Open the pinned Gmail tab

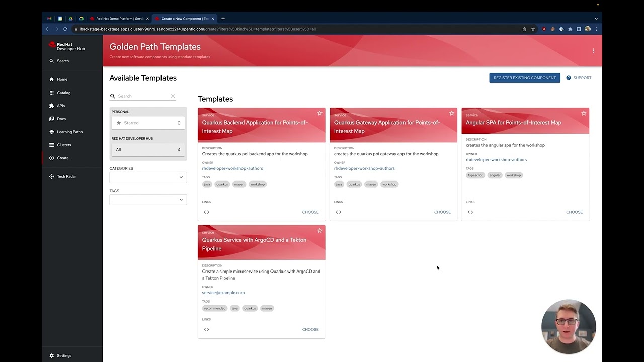(49, 19)
